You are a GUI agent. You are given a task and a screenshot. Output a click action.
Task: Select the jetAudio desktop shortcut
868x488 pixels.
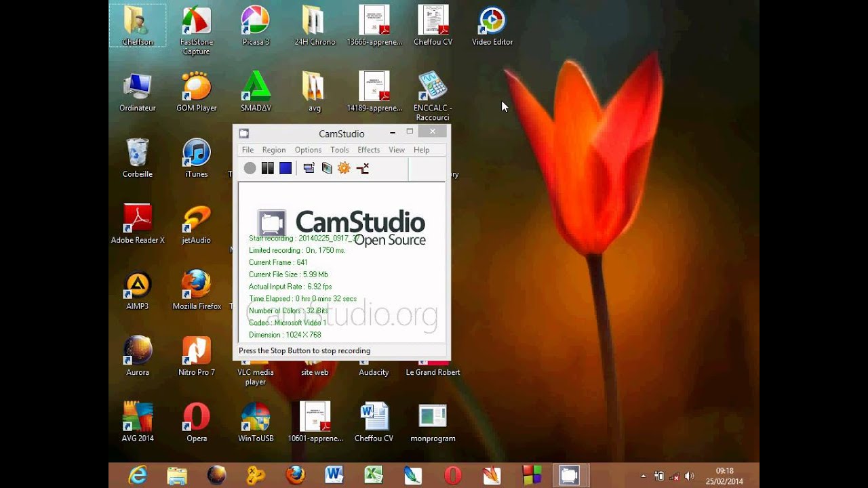197,224
